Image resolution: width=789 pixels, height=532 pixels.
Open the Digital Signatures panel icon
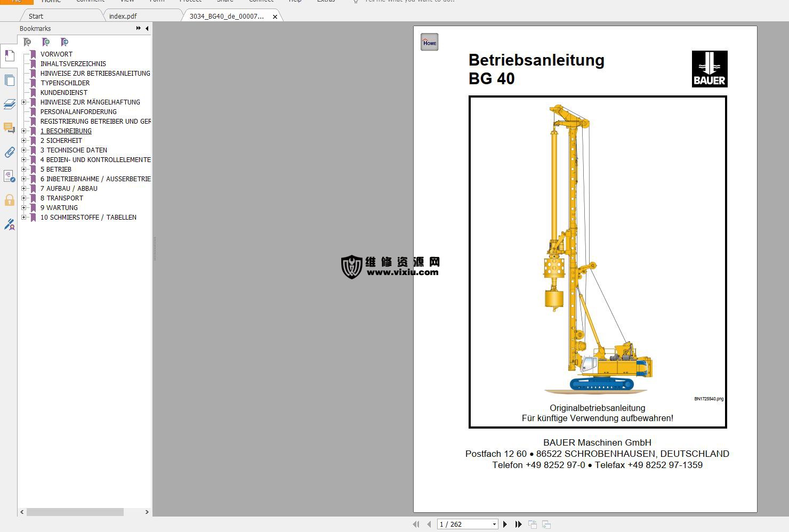pyautogui.click(x=9, y=176)
